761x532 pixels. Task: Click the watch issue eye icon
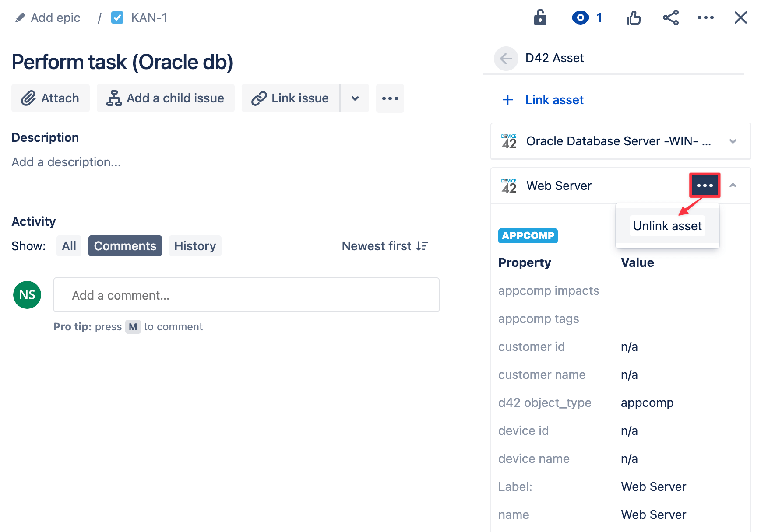[x=580, y=17]
